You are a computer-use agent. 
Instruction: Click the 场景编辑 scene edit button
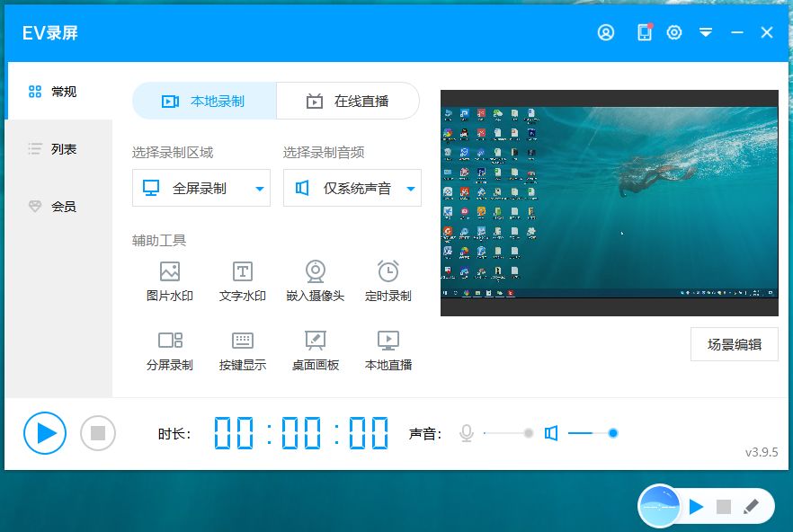[735, 345]
